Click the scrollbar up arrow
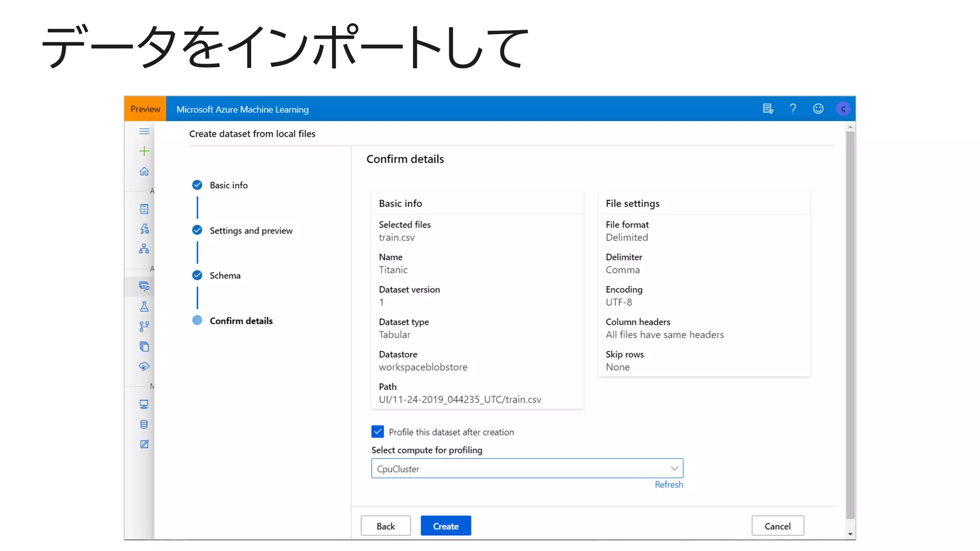The width and height of the screenshot is (980, 551). (850, 127)
